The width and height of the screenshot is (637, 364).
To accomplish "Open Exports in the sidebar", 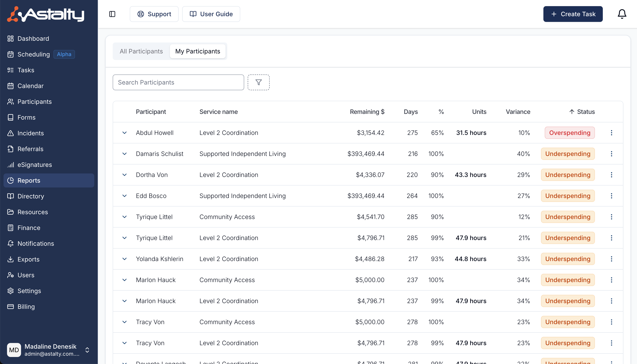I will [49, 259].
